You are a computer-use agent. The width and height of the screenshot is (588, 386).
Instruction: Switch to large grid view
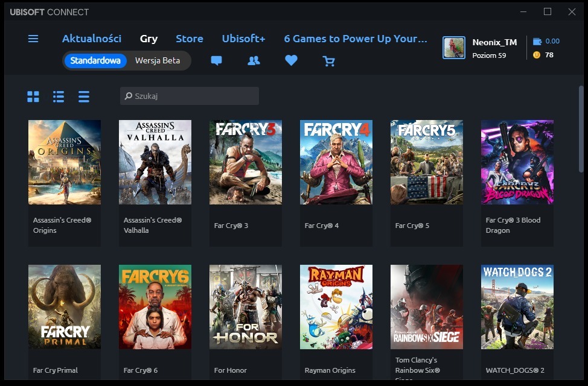pos(33,96)
